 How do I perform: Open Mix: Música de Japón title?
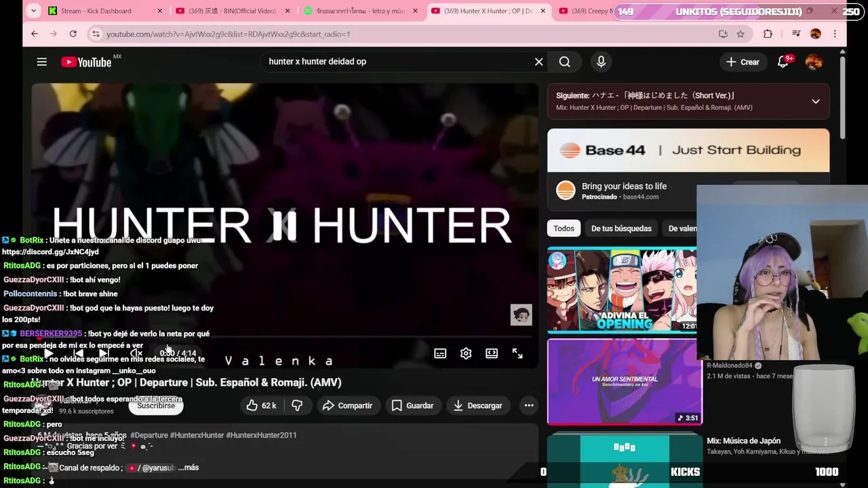point(744,441)
